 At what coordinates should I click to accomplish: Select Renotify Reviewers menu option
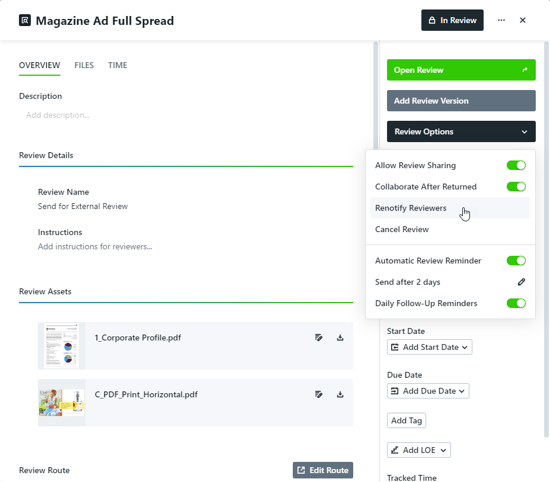[x=450, y=208]
